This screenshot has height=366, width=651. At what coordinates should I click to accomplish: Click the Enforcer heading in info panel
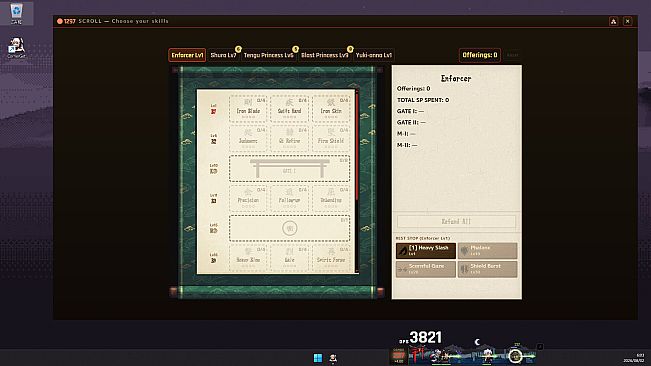pos(456,78)
